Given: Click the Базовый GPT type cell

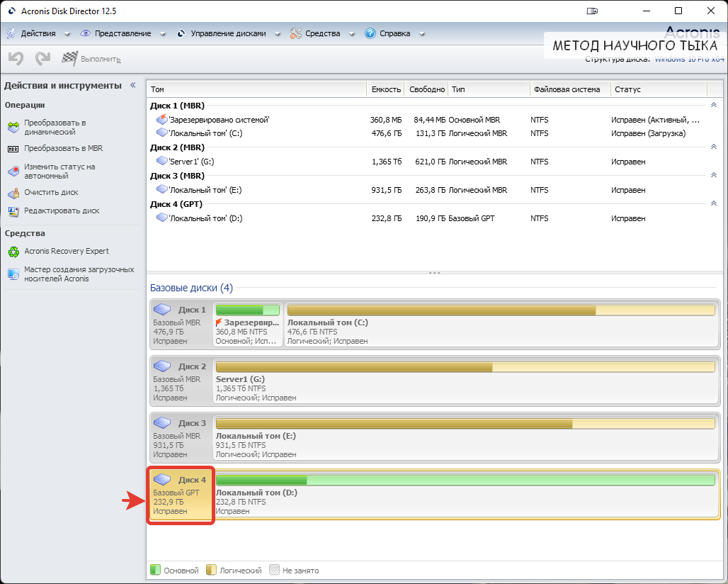Looking at the screenshot, I should (x=471, y=218).
